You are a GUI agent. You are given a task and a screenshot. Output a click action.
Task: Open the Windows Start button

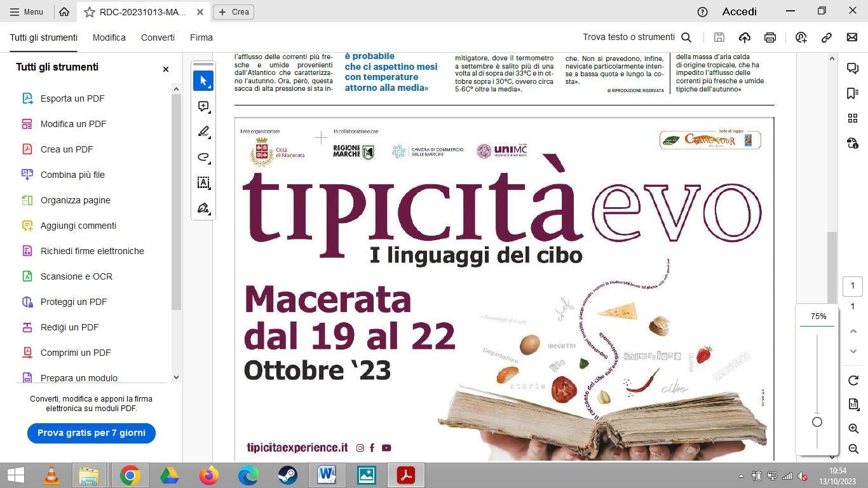click(15, 475)
